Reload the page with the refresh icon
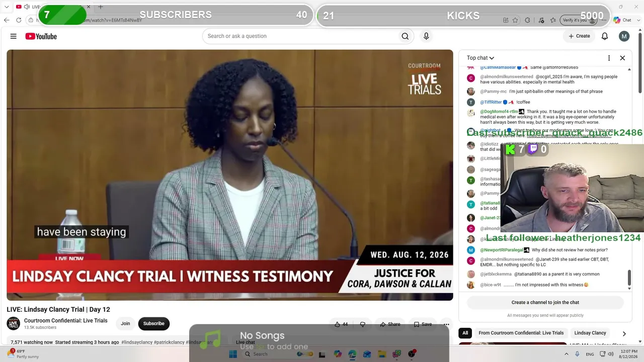The width and height of the screenshot is (644, 362). (x=19, y=20)
